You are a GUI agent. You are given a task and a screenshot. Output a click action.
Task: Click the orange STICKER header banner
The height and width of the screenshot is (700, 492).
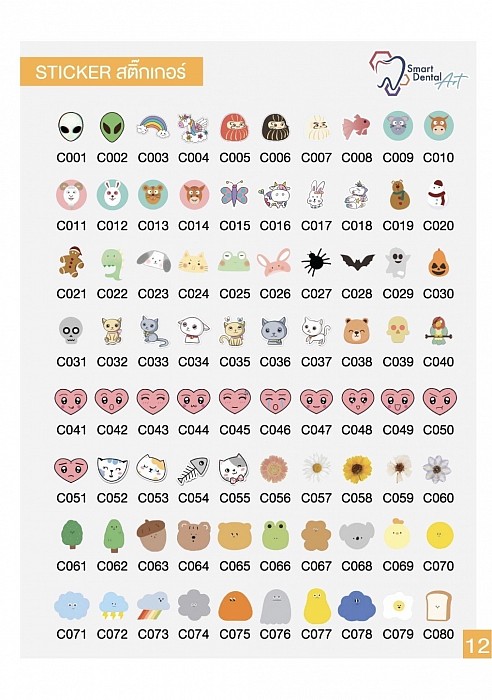click(x=111, y=71)
